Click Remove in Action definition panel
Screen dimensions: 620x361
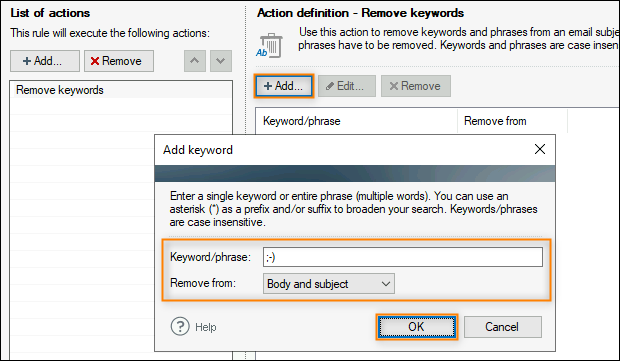coord(416,86)
